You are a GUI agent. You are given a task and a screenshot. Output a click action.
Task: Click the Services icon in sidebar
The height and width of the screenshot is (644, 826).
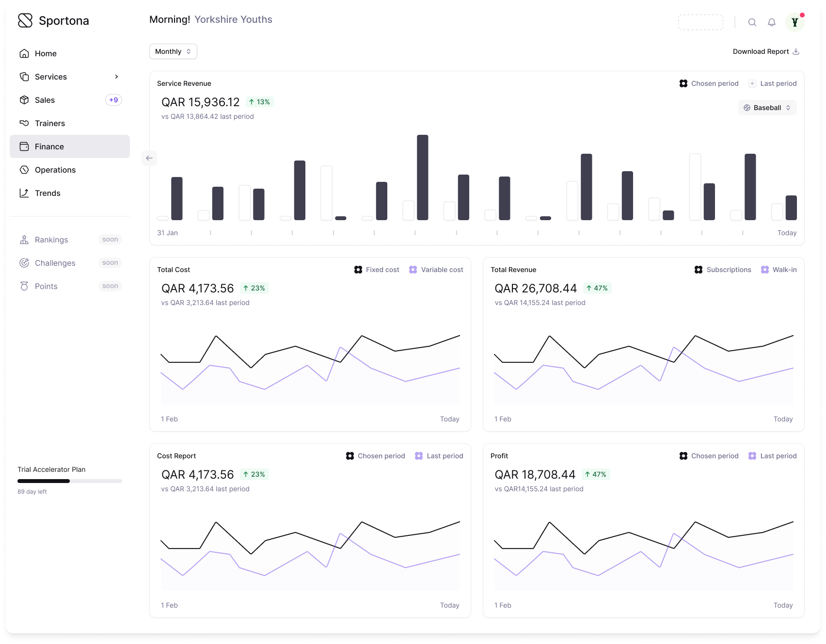[24, 77]
